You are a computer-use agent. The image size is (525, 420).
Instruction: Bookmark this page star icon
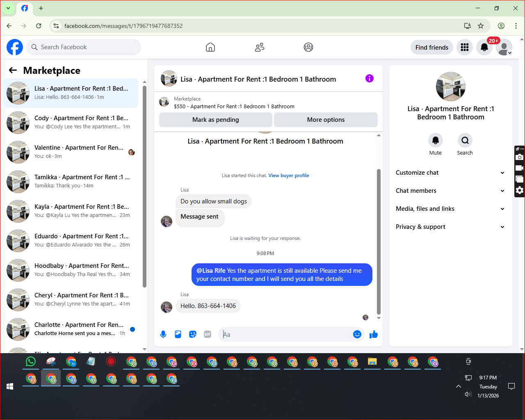point(481,26)
